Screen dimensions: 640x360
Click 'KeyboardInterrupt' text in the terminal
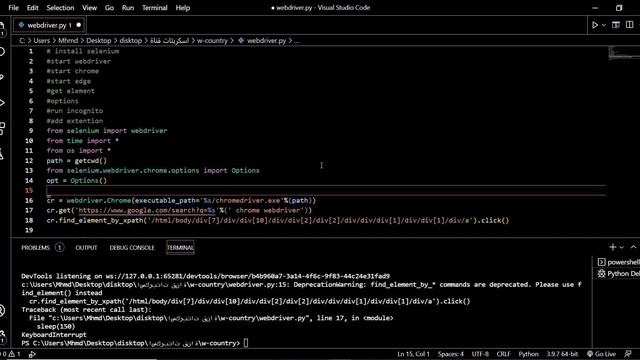tap(54, 335)
